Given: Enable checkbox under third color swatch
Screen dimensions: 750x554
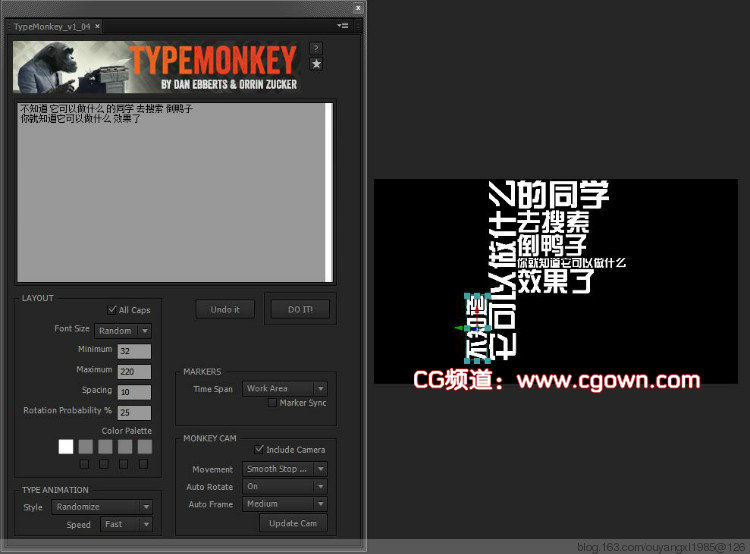Looking at the screenshot, I should pos(104,464).
